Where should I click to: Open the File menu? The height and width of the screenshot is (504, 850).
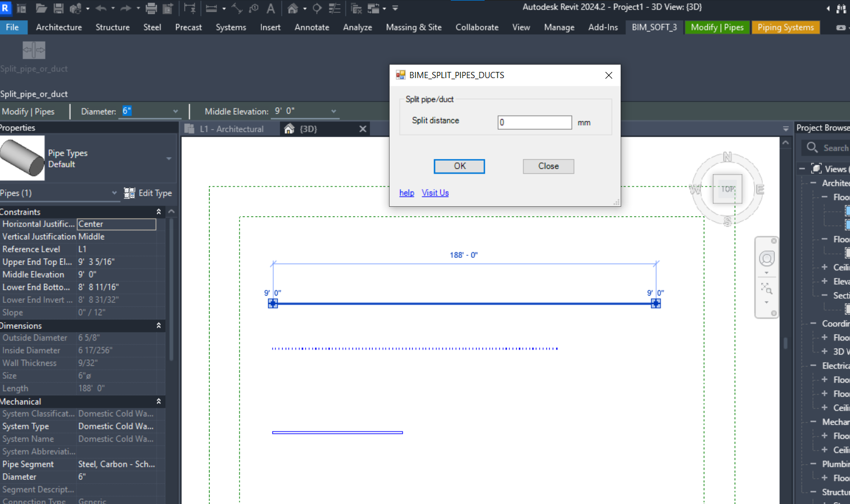point(12,27)
